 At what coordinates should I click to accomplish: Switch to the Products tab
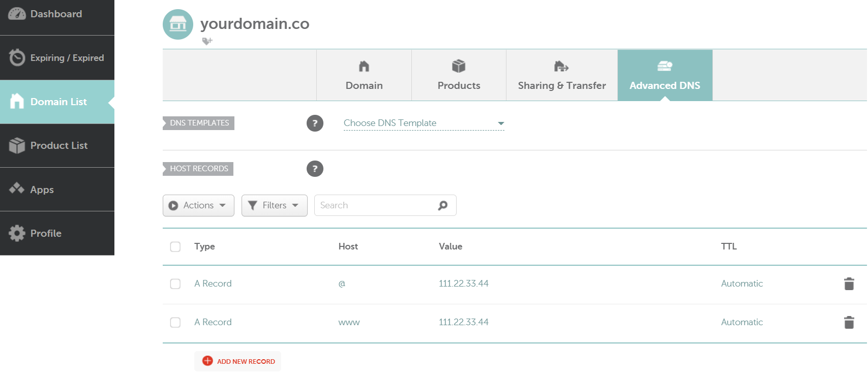tap(459, 75)
